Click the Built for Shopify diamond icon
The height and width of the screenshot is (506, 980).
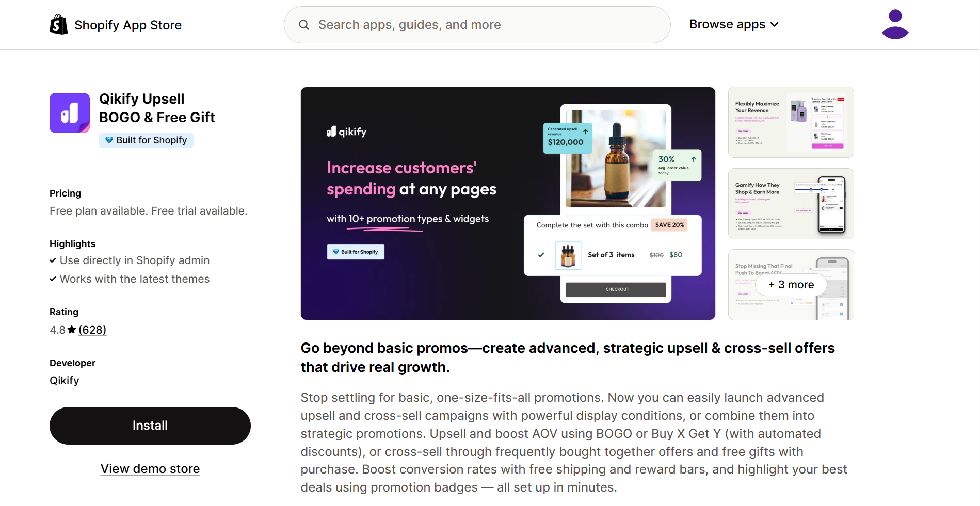[x=109, y=140]
